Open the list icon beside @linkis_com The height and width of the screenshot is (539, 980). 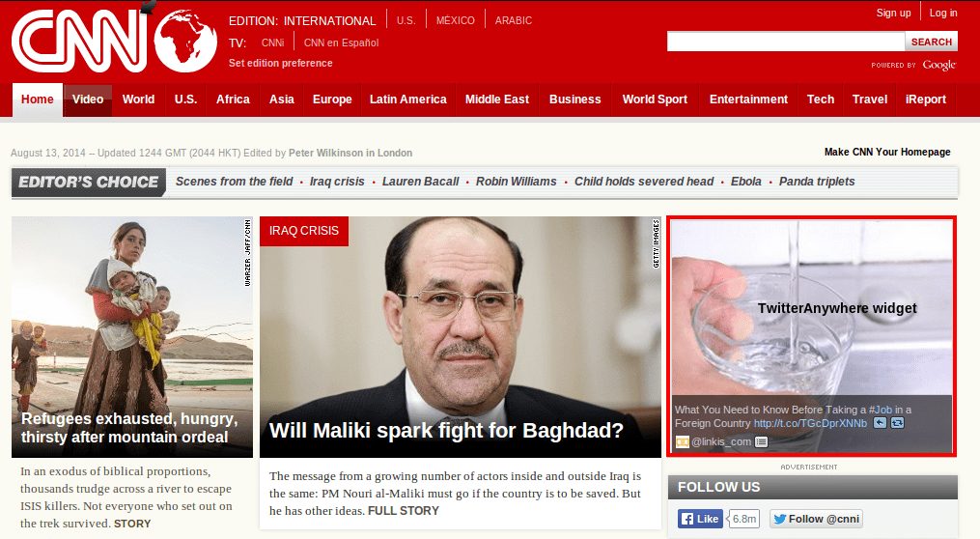point(761,442)
